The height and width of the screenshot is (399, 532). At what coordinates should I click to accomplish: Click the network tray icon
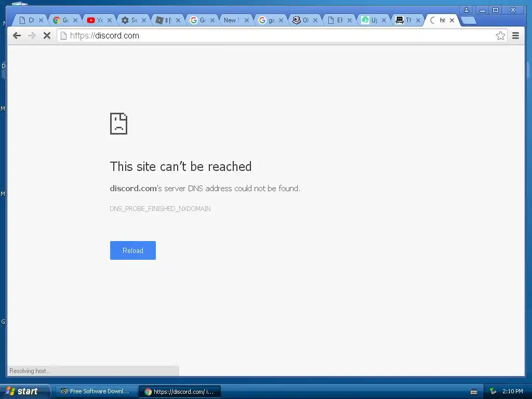(493, 392)
